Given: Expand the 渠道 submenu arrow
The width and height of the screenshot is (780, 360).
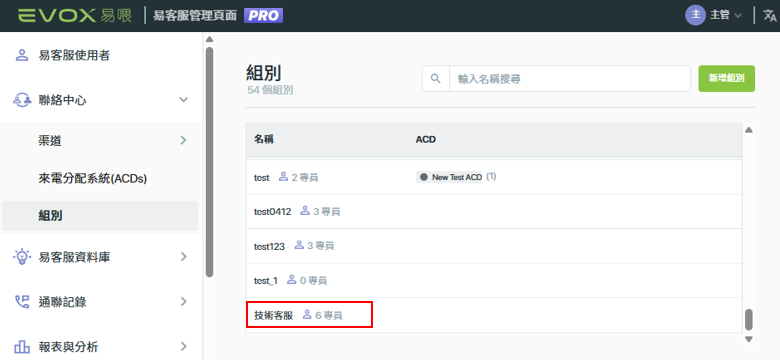Looking at the screenshot, I should [184, 140].
